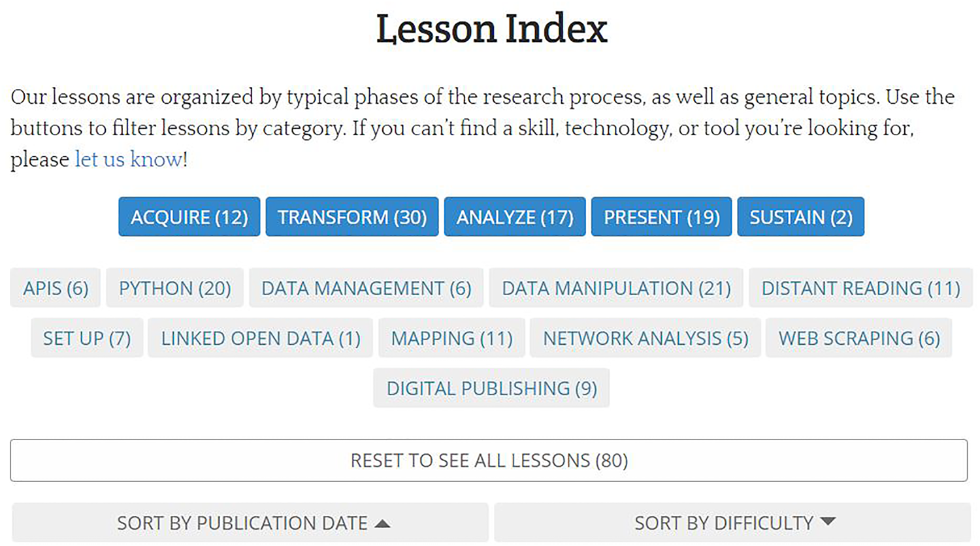Screen dimensions: 980x546
Task: Select the Sustain (2) filter
Action: pos(800,217)
